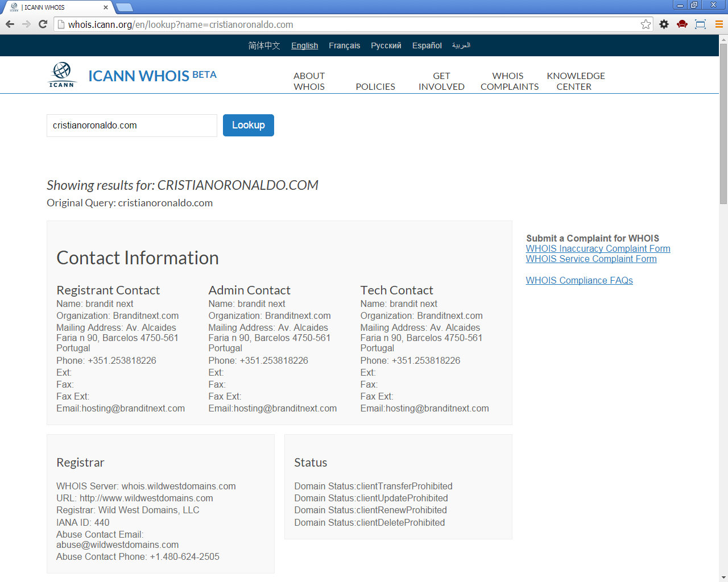Click the Lookup button

249,125
